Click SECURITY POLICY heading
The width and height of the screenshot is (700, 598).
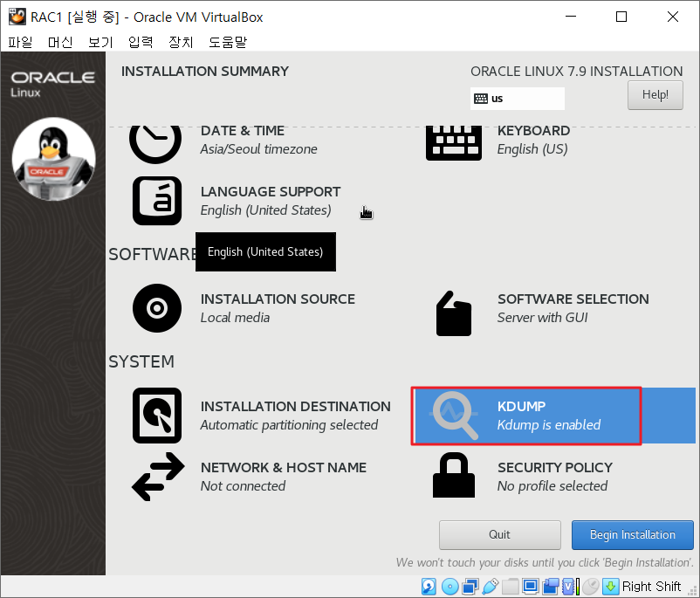coord(555,468)
